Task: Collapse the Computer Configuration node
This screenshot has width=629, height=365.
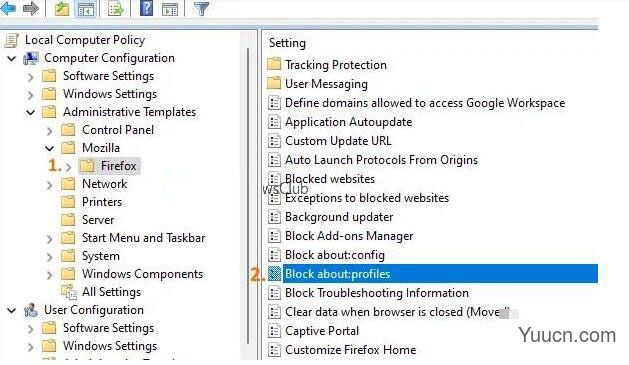Action: 12,59
